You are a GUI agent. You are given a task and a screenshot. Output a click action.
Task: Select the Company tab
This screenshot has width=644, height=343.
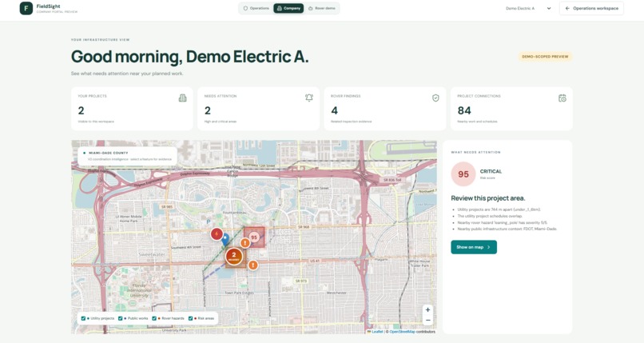click(288, 8)
